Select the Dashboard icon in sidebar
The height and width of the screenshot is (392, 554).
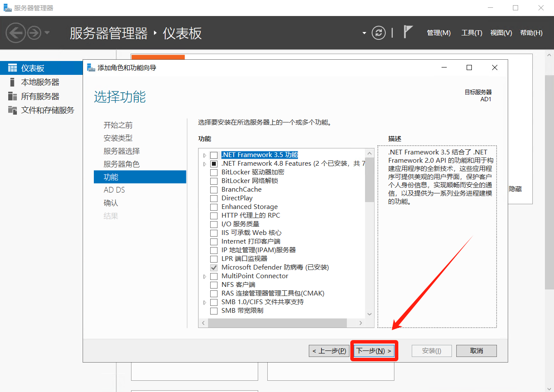(x=13, y=68)
